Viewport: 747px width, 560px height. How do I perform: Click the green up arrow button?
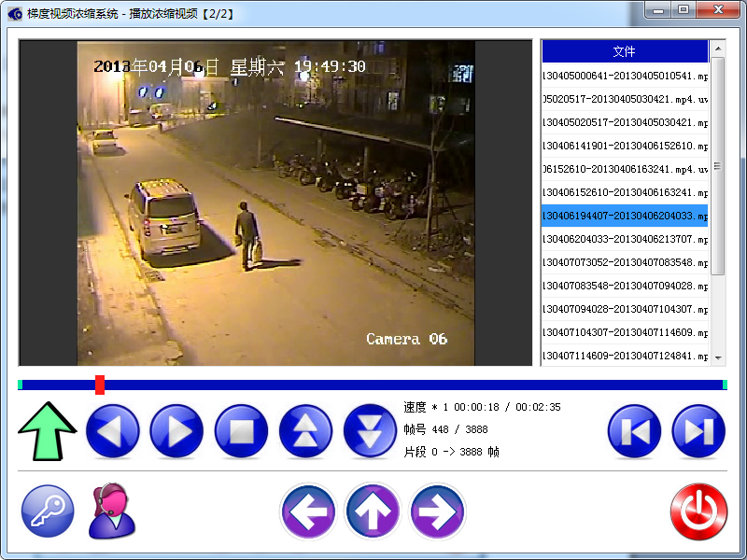point(48,431)
